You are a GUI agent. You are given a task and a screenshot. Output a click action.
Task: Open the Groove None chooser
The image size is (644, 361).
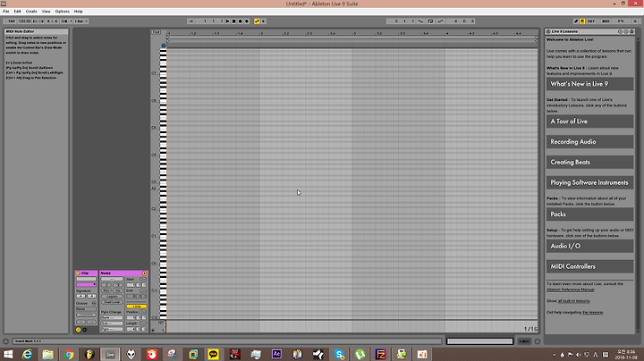tap(86, 309)
